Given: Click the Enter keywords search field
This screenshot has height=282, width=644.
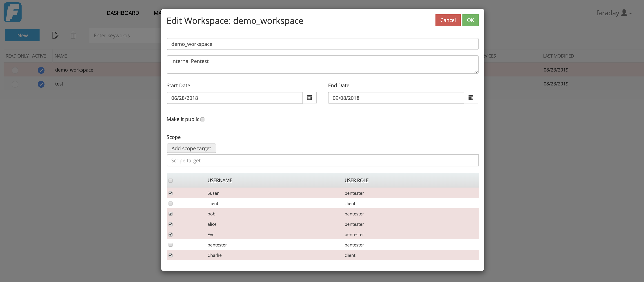Looking at the screenshot, I should (x=125, y=36).
